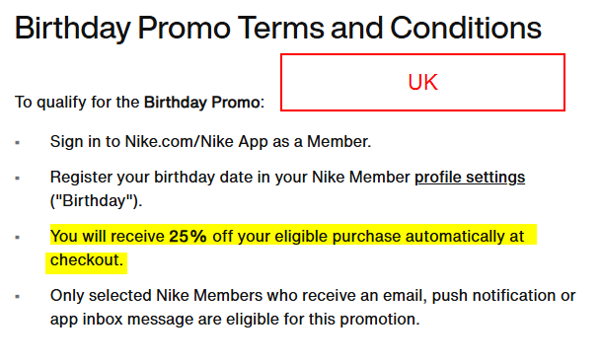Click 'Only selected Nike Members' sentence
This screenshot has width=600, height=364.
tap(313, 307)
